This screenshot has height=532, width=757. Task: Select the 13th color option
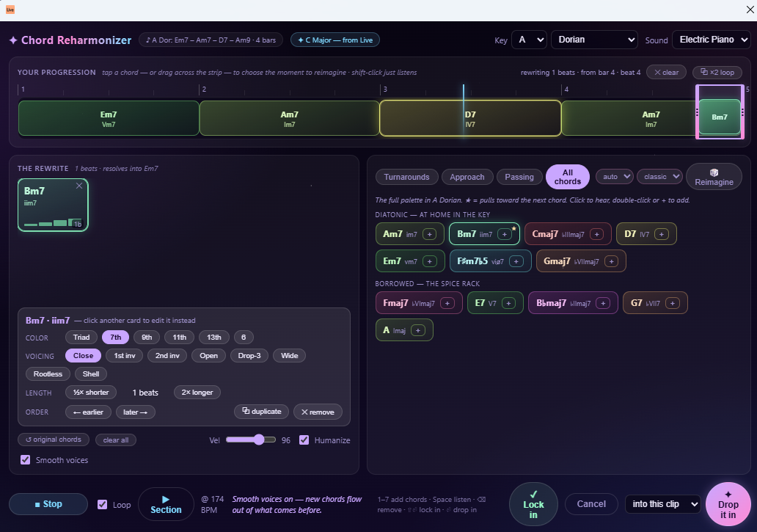[214, 338]
